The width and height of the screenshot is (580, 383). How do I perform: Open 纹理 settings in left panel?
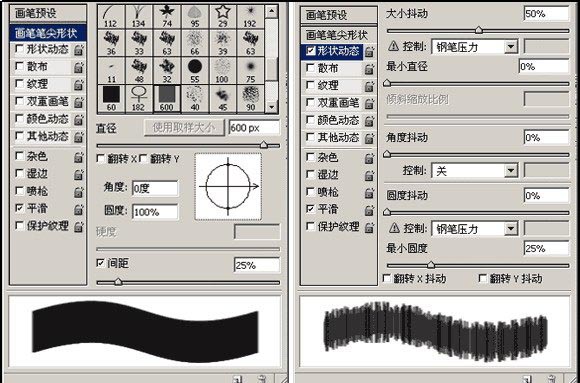coord(37,84)
